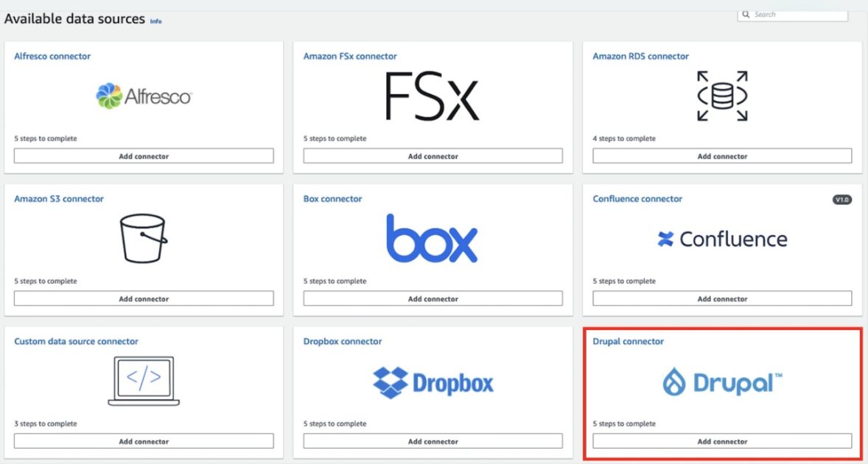Click the Box logo

tap(432, 239)
